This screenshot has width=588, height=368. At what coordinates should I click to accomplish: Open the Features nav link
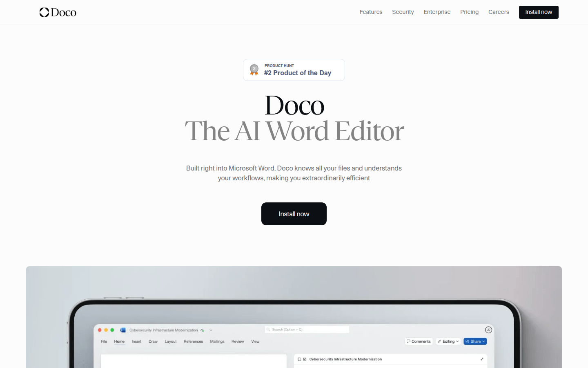[371, 12]
